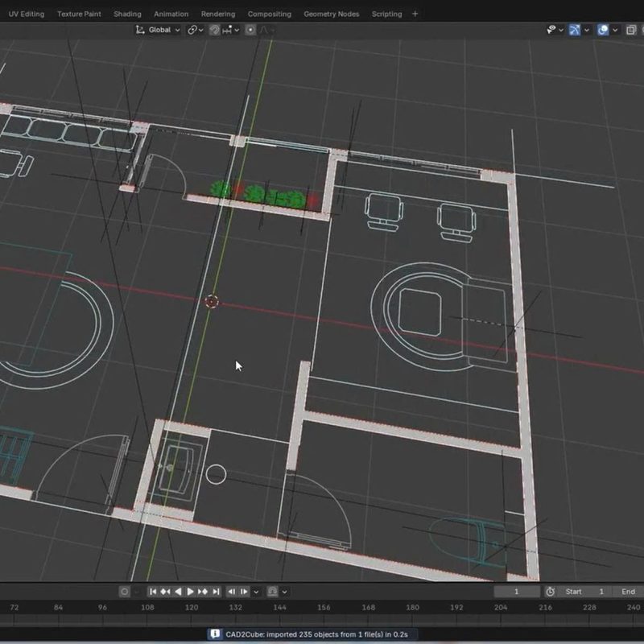Click the info icon in status report
This screenshot has width=644, height=644.
click(x=214, y=634)
